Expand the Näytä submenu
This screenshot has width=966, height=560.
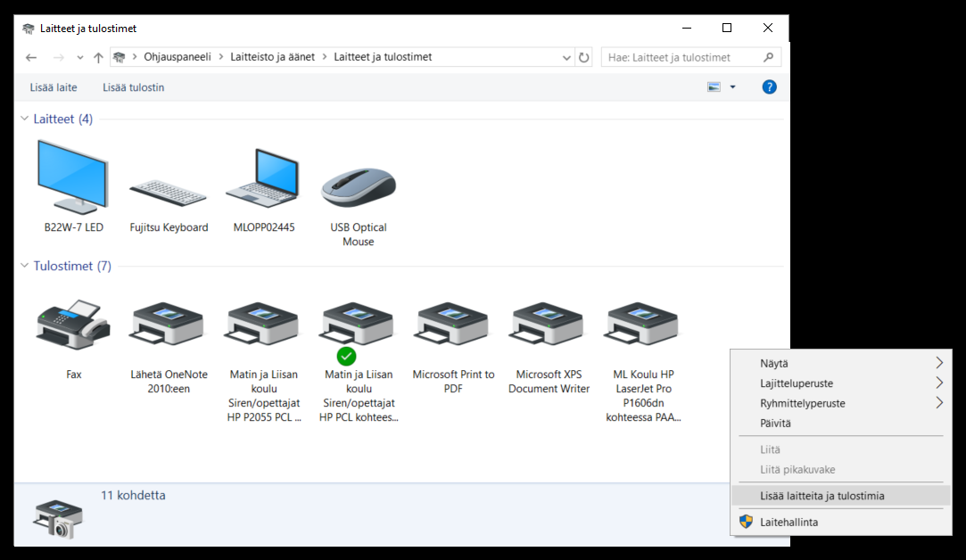tap(841, 363)
